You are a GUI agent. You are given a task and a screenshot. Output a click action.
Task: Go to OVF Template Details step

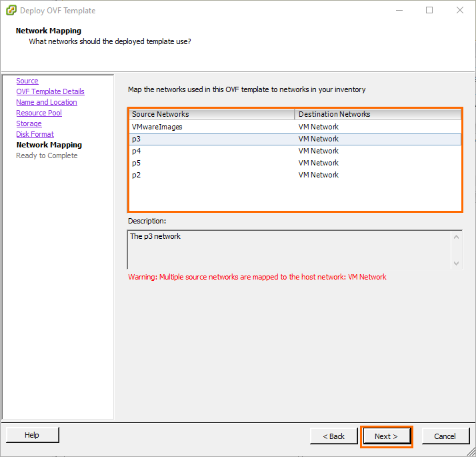[x=50, y=91]
